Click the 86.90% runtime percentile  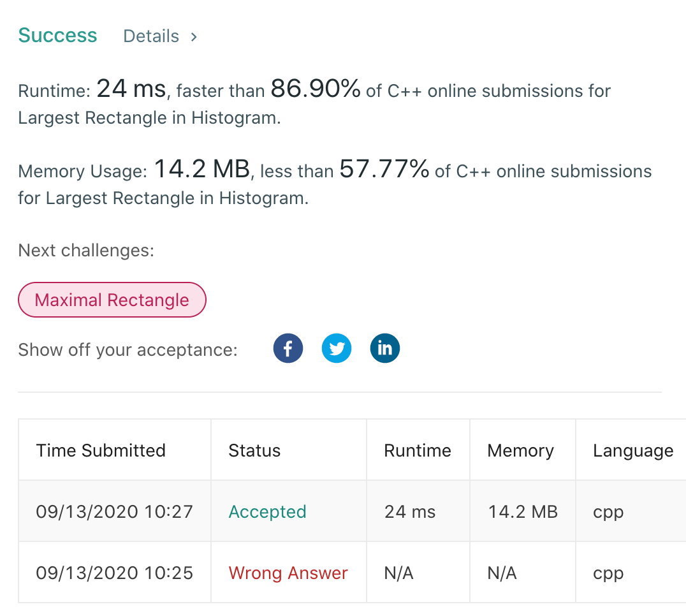[316, 89]
